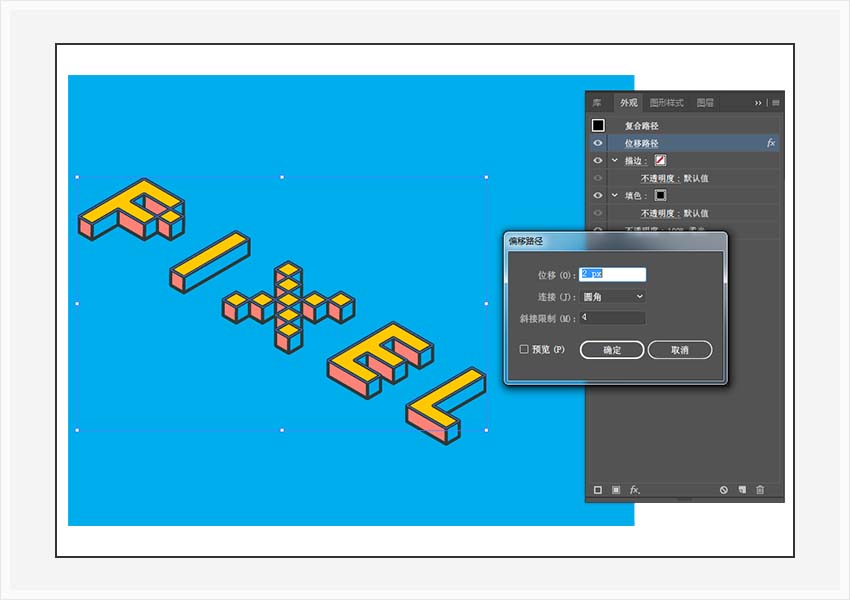Screen dimensions: 850x600
Task: Collapse panel with double-arrow icon
Action: click(758, 102)
